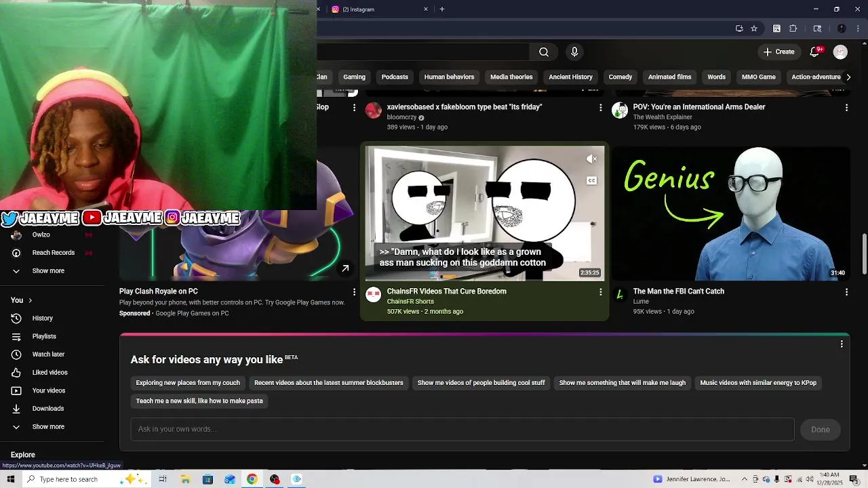Open the QR-style extension icon in Chrome toolbar
868x488 pixels.
tap(776, 28)
